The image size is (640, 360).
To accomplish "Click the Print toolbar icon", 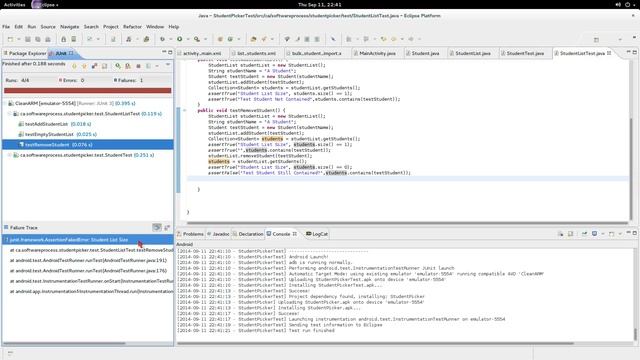I will [48, 39].
